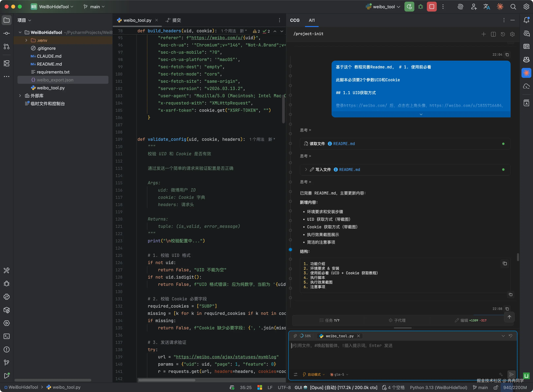Image resolution: width=533 pixels, height=392 pixels.
Task: Open Python Packages tool window in sidebar
Action: (x=7, y=310)
